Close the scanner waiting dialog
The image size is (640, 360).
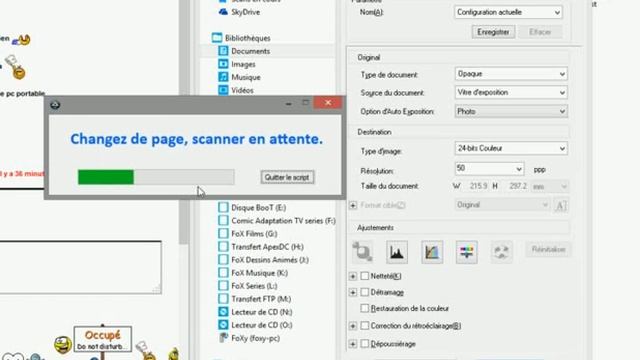(x=328, y=102)
